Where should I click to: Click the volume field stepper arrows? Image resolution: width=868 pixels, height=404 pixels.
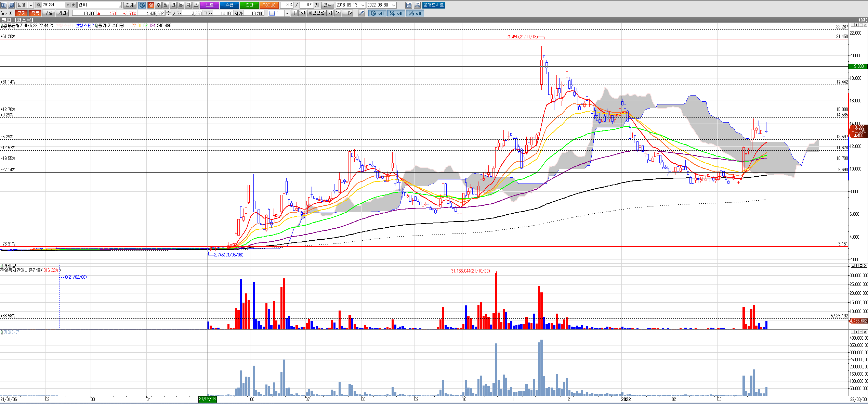(x=168, y=13)
